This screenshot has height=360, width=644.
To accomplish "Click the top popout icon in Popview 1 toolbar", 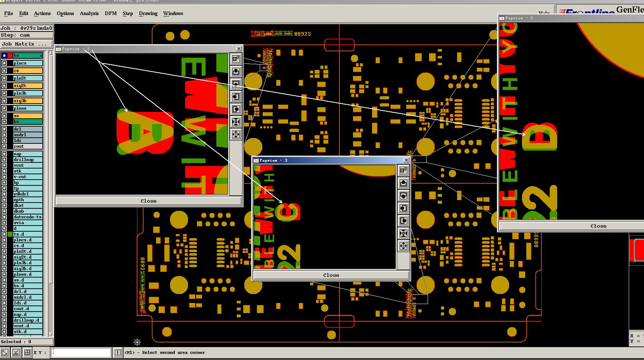I will tap(236, 59).
